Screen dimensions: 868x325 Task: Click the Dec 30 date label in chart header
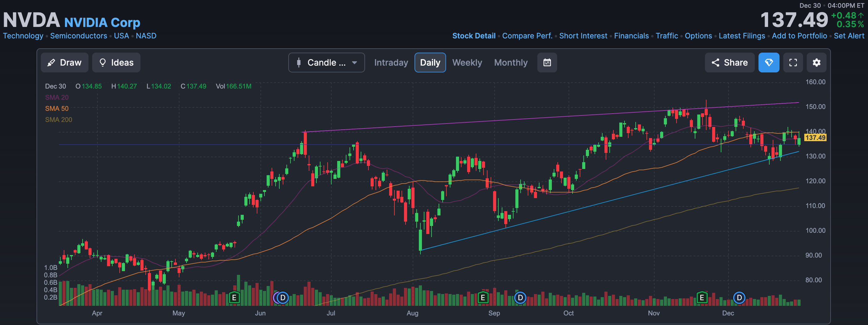point(56,86)
